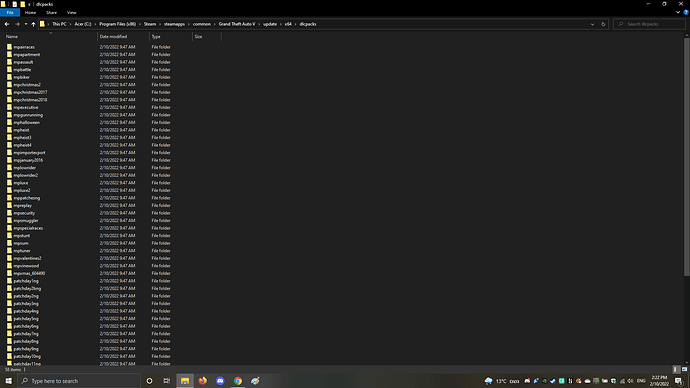Open the View ribbon tab
Viewport: 690px width, 388px height.
point(71,13)
